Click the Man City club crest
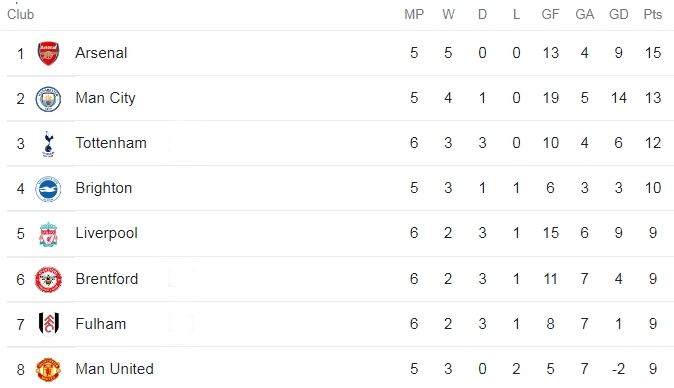 [48, 99]
